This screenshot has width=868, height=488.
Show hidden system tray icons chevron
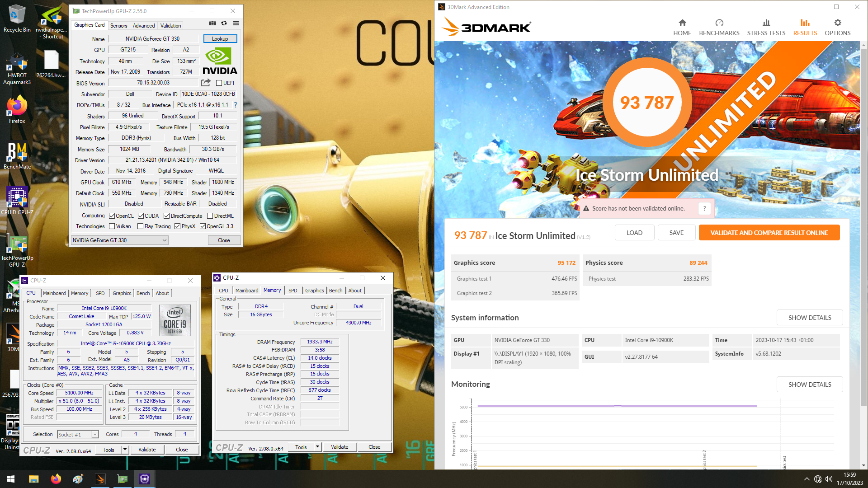(x=807, y=479)
